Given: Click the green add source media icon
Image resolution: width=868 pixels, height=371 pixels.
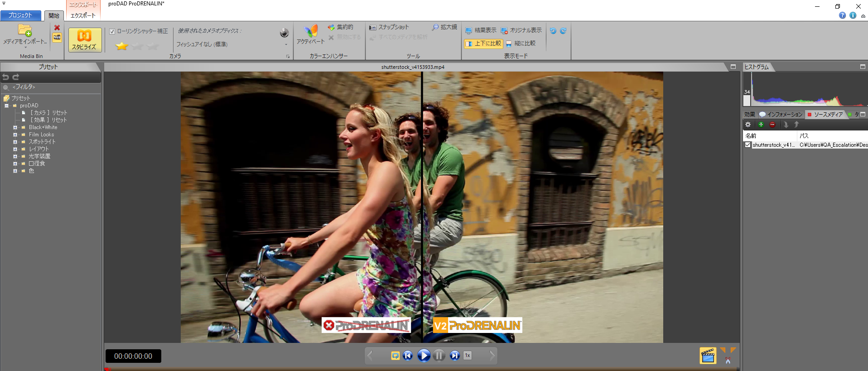Looking at the screenshot, I should [x=761, y=125].
